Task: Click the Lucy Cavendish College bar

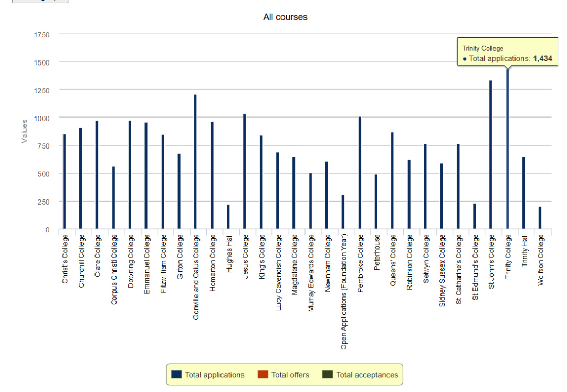Action: click(277, 191)
